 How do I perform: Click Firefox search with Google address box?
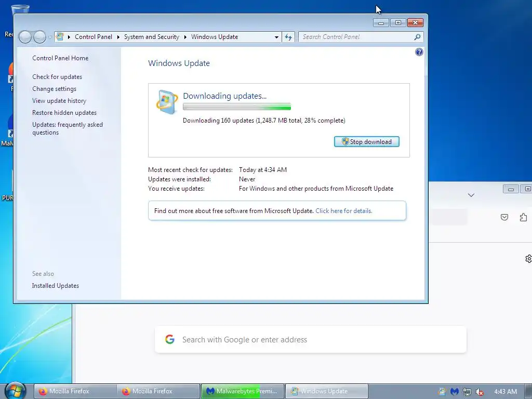click(311, 339)
